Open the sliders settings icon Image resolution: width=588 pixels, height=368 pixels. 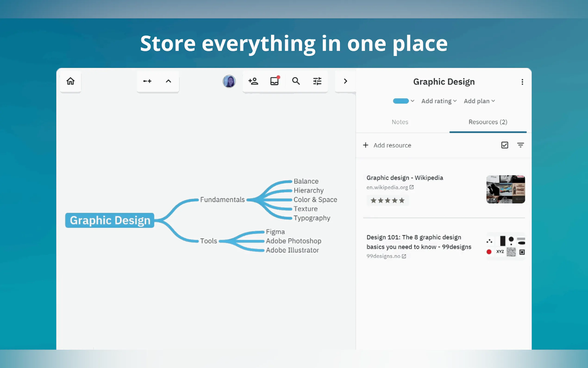click(317, 81)
